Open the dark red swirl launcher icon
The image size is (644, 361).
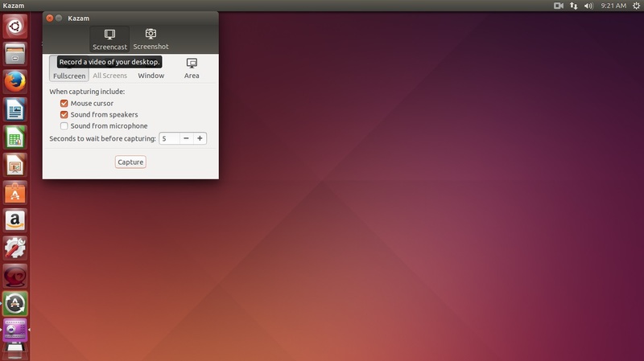(15, 276)
